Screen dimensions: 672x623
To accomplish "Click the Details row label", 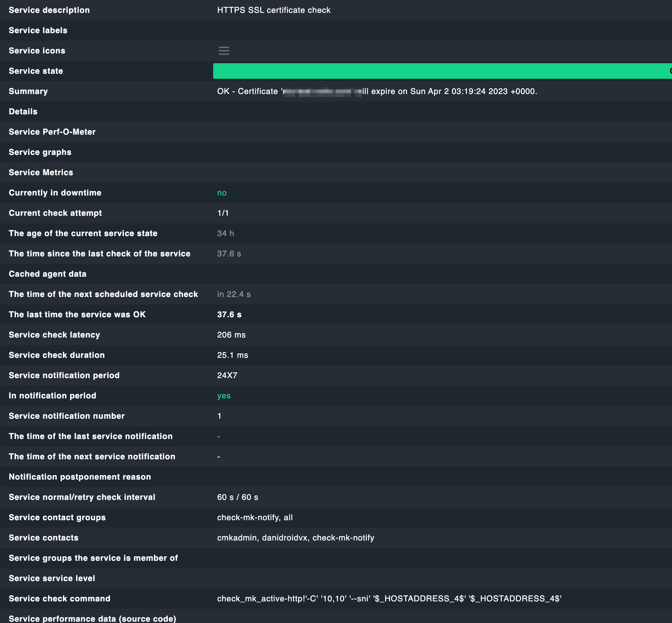I will (23, 111).
